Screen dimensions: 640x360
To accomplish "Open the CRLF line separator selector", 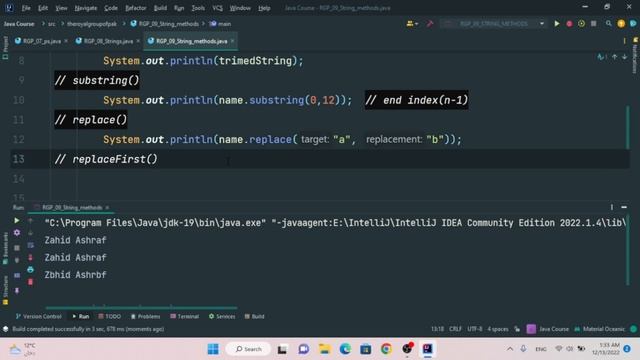I will (456, 329).
